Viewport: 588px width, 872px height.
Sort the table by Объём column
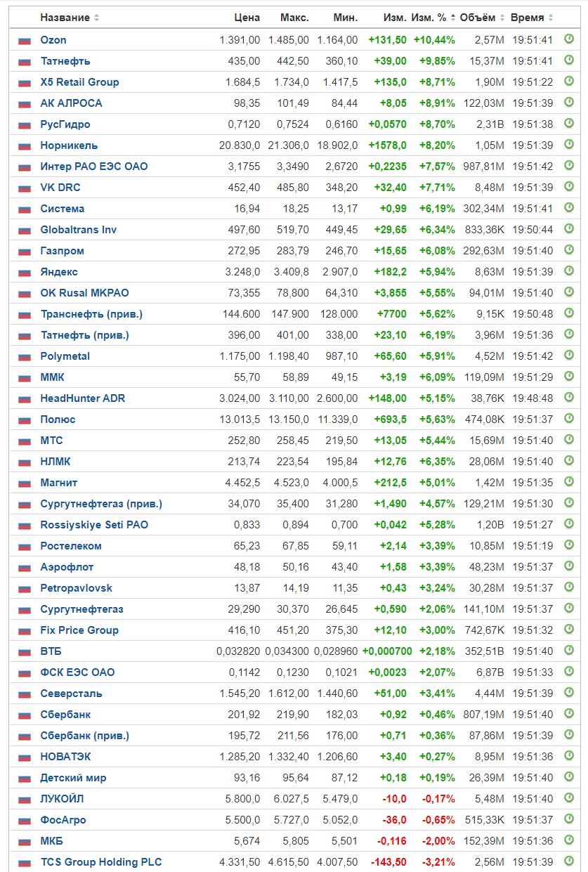point(482,18)
